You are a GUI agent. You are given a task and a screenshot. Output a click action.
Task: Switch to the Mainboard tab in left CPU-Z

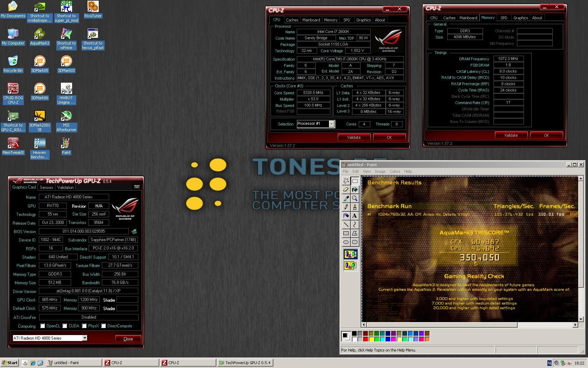coord(311,20)
